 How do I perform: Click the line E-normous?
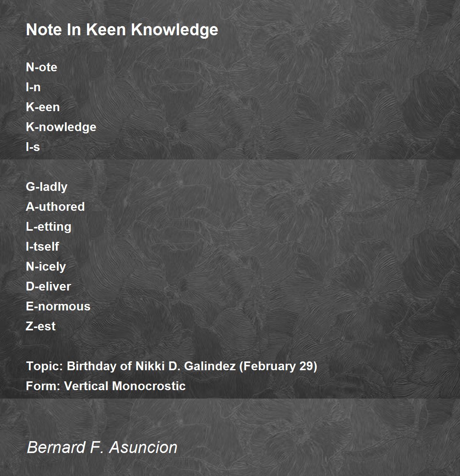pyautogui.click(x=58, y=306)
